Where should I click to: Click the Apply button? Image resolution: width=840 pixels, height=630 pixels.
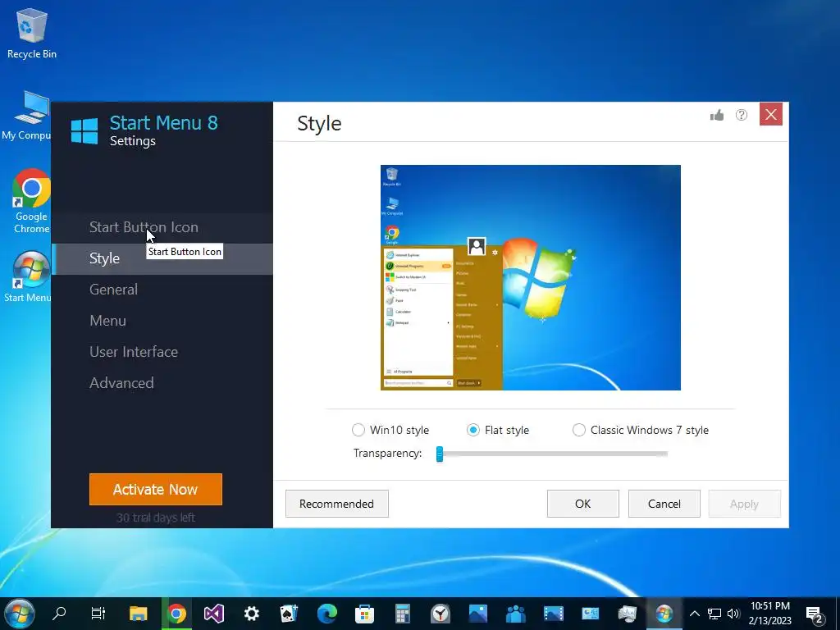point(745,504)
